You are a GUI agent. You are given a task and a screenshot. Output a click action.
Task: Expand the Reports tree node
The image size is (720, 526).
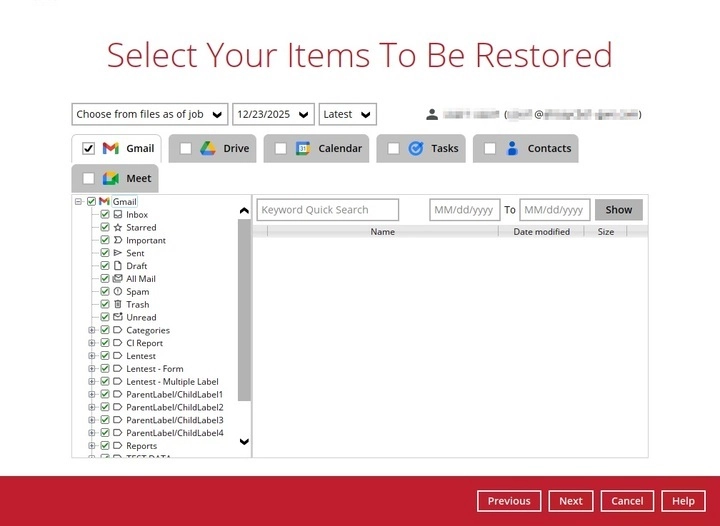[91, 446]
